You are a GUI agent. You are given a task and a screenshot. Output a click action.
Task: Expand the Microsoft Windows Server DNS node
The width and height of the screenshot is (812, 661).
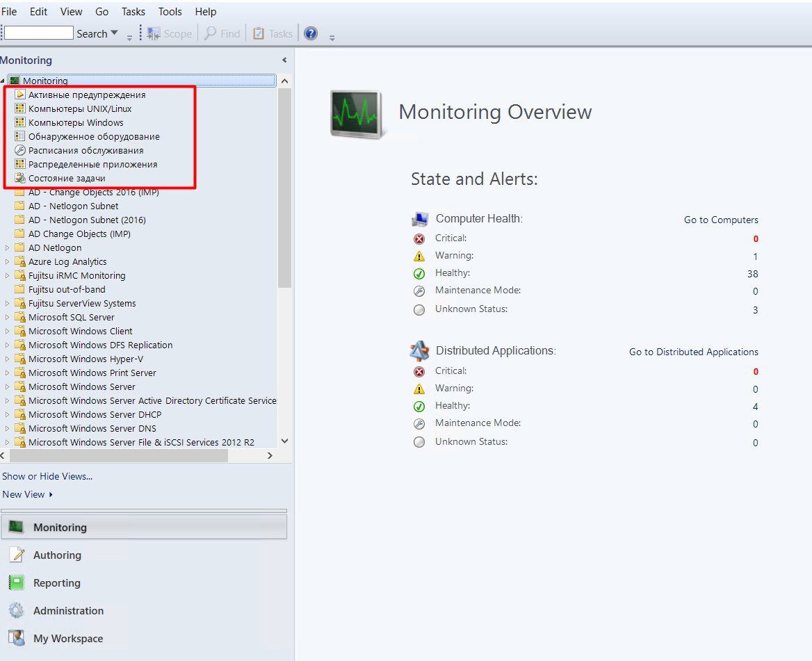coord(7,428)
